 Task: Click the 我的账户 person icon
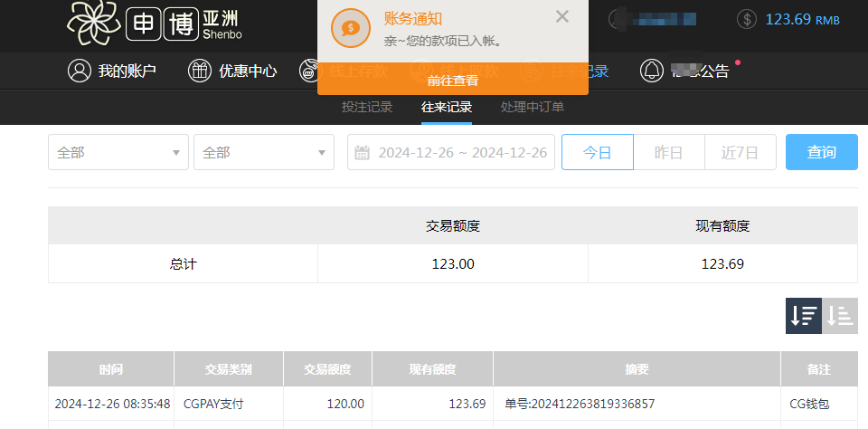click(x=80, y=71)
